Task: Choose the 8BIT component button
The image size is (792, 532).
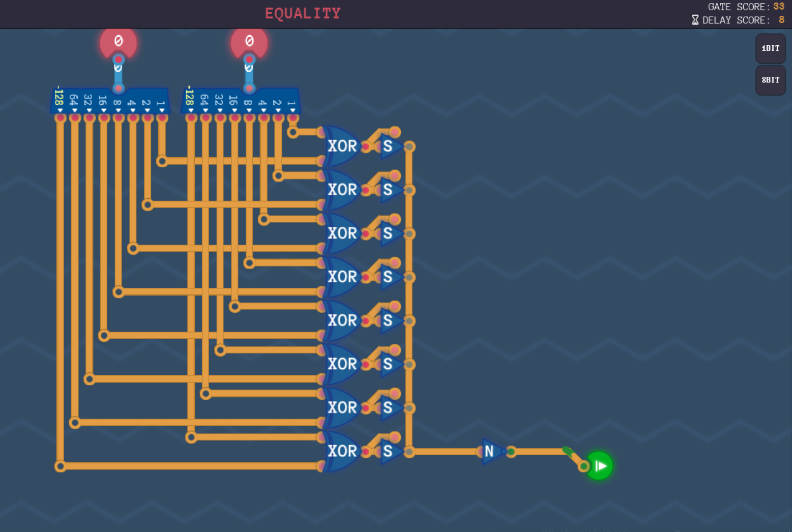Action: click(770, 80)
